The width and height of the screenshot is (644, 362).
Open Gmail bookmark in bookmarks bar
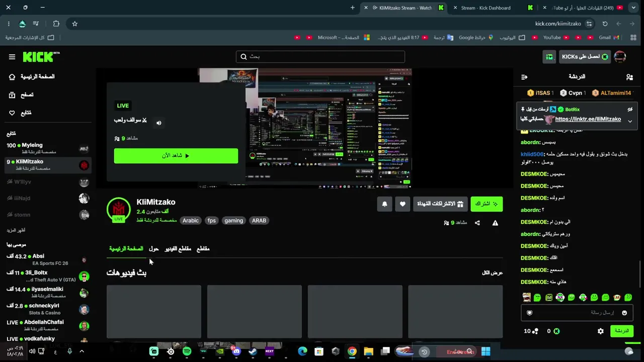click(x=609, y=38)
